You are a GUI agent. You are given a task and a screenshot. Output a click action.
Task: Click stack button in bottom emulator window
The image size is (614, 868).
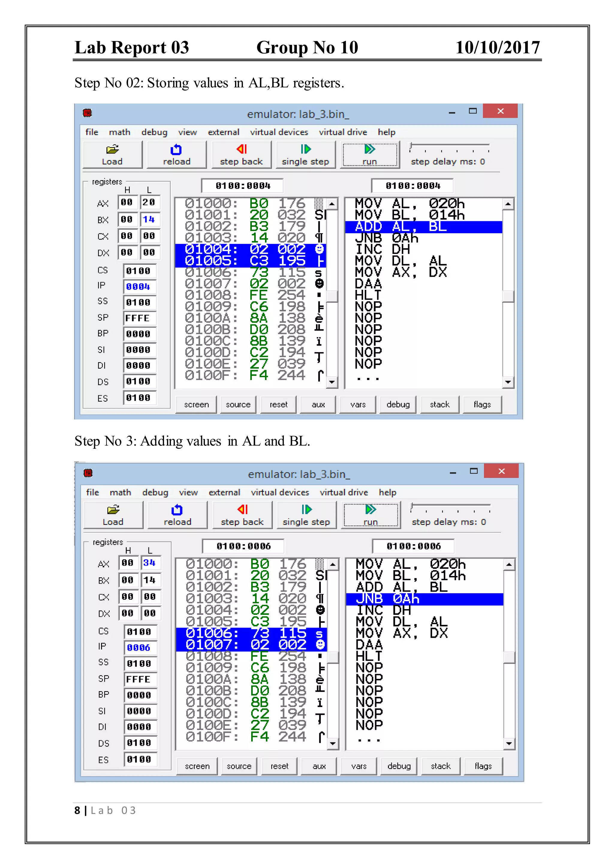(440, 766)
